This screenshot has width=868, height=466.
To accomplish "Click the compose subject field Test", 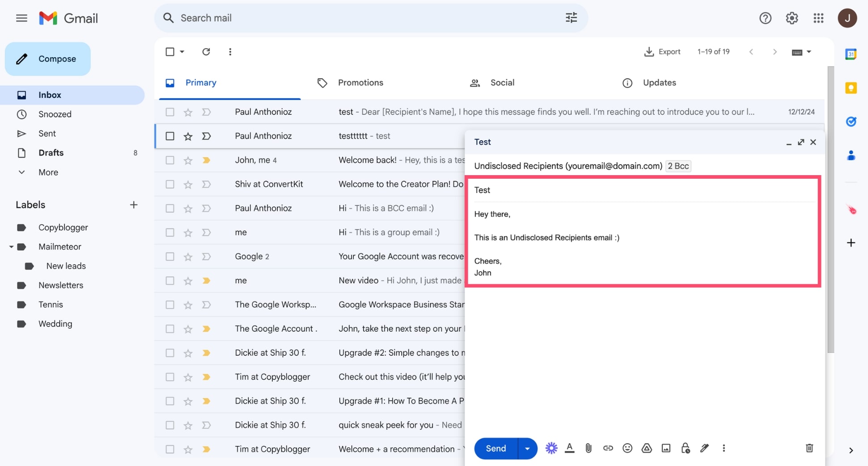I will tap(644, 190).
